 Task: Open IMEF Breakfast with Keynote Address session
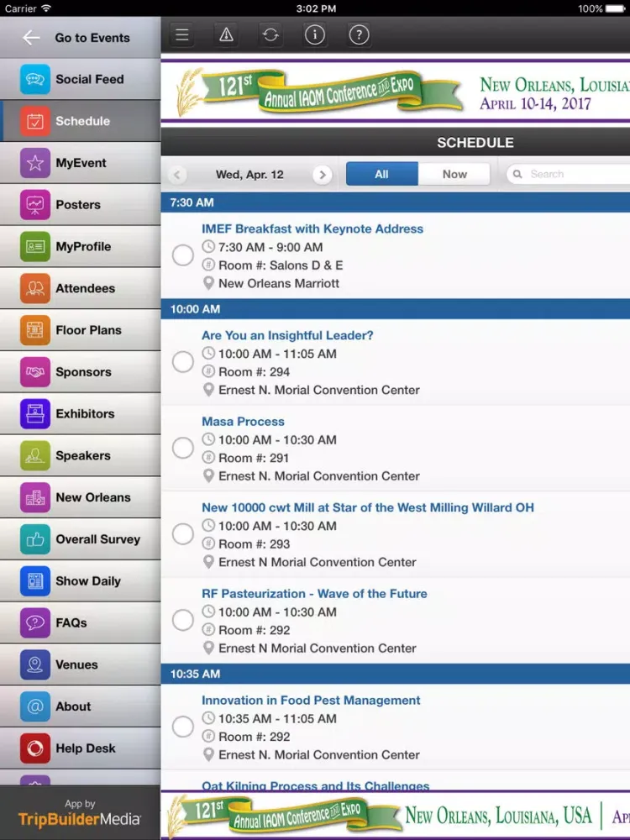click(x=312, y=228)
